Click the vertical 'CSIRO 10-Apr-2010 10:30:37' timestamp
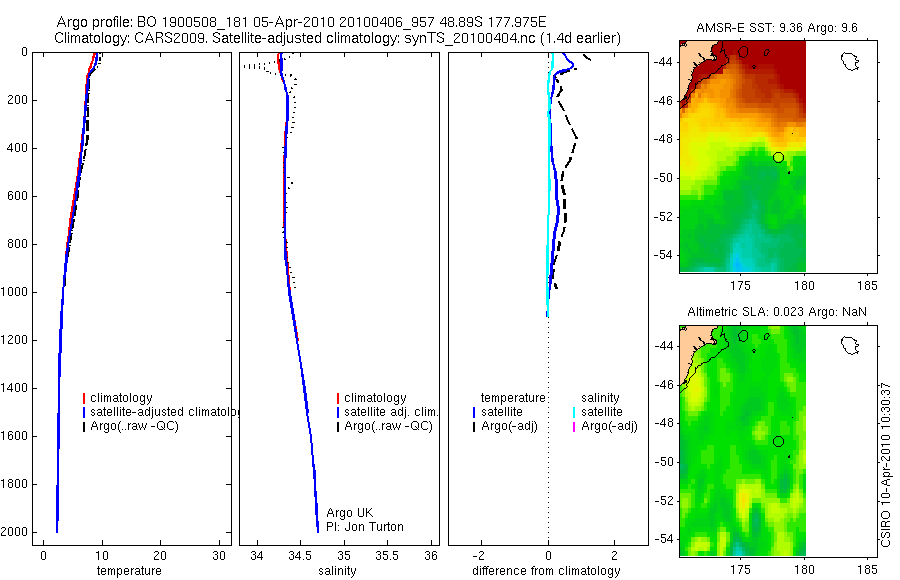900x580 pixels. [x=886, y=465]
